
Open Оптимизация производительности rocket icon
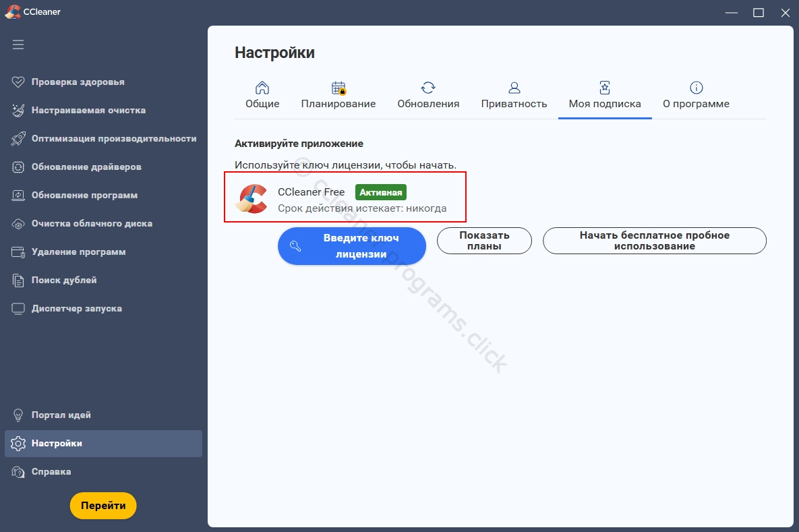[x=19, y=139]
